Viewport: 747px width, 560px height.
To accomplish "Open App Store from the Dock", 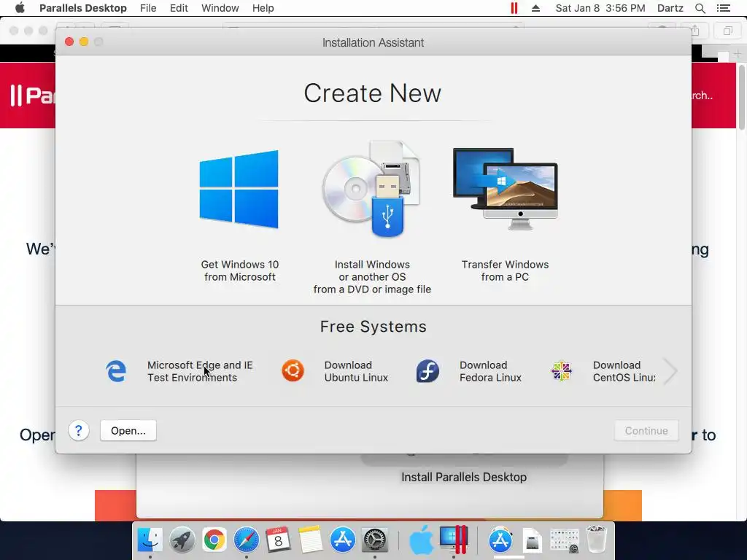I will (343, 540).
